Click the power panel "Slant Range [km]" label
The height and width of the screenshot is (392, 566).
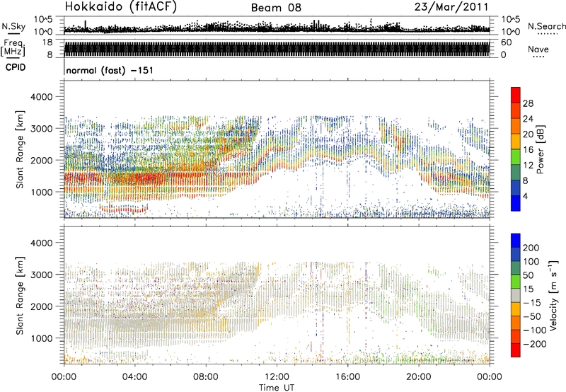tap(20, 149)
